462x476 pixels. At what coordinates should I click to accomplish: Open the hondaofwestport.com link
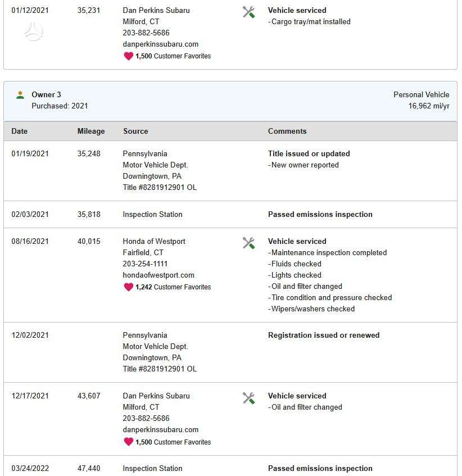[158, 275]
